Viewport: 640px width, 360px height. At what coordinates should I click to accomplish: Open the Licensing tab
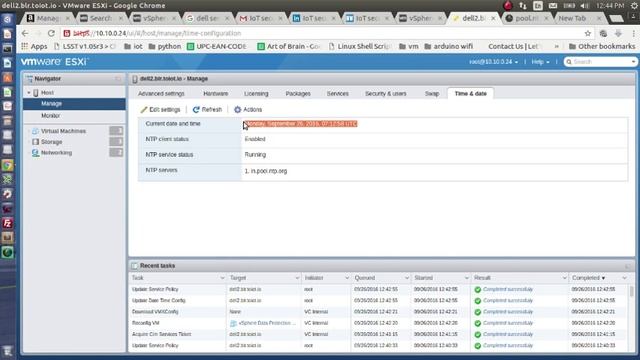click(x=256, y=93)
